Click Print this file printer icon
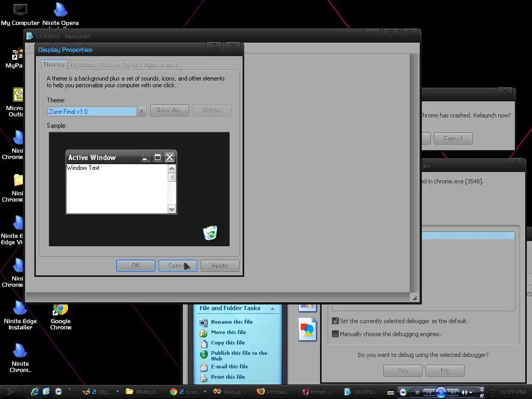Viewport: 532px width, 399px height. click(x=204, y=378)
